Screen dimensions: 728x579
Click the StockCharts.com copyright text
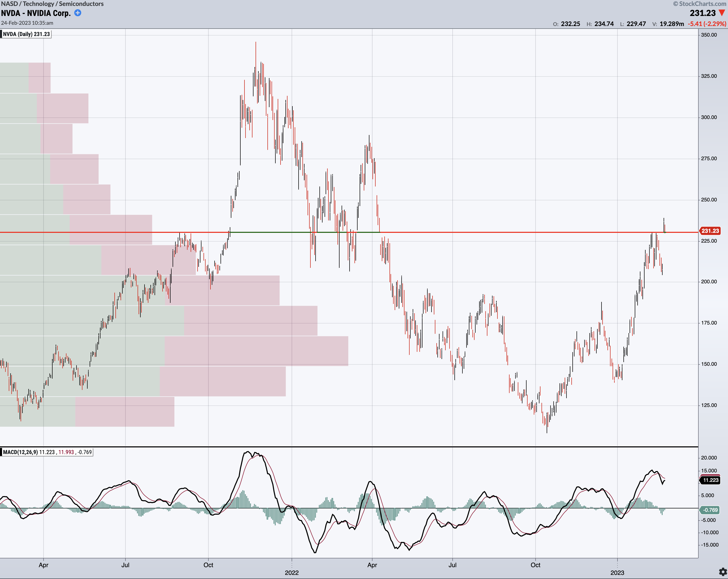700,4
